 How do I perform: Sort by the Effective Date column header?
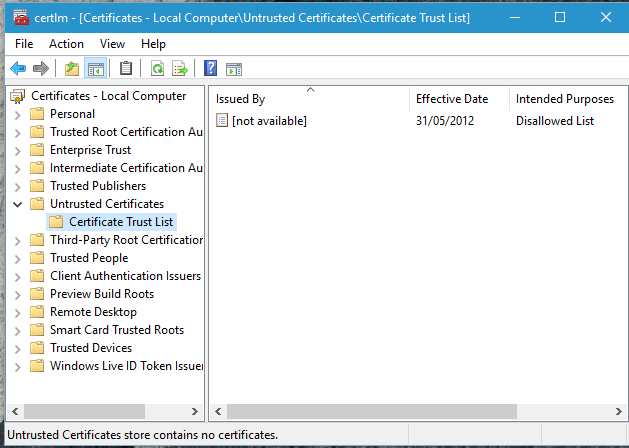pyautogui.click(x=452, y=99)
